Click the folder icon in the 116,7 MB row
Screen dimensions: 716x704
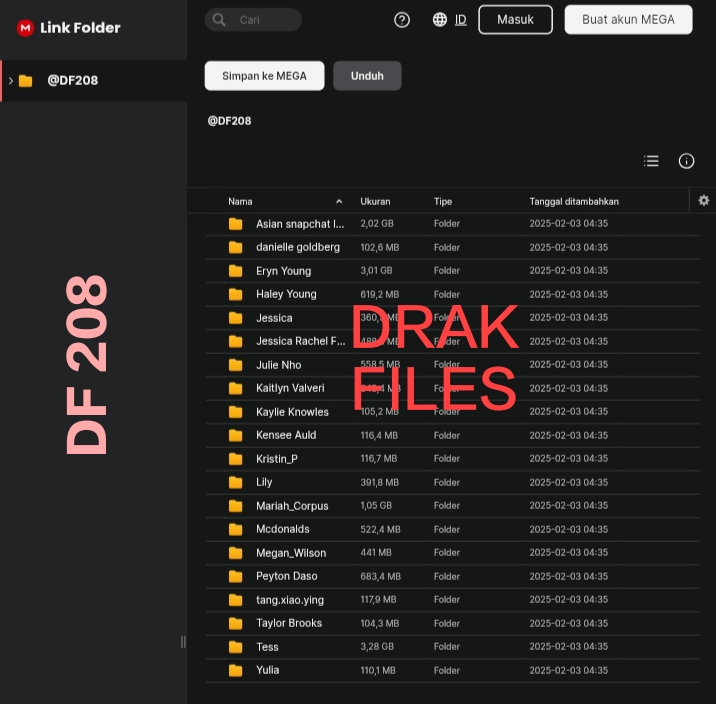(x=236, y=459)
